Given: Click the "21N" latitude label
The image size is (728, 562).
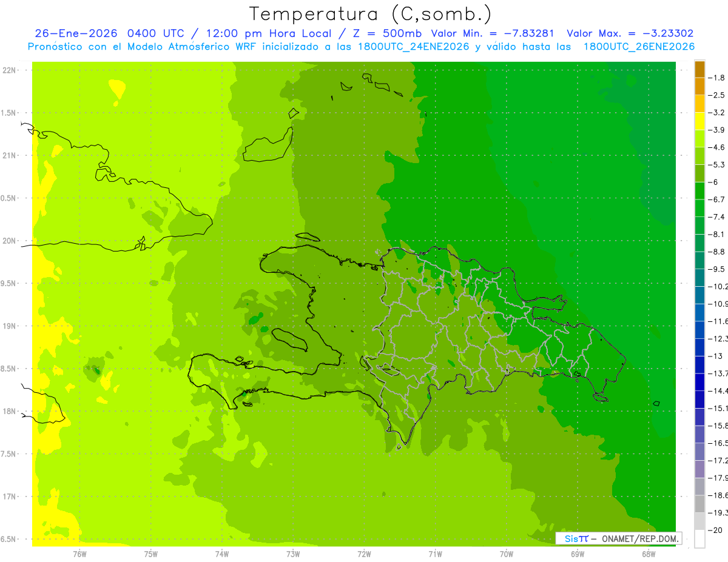Looking at the screenshot, I should point(10,156).
